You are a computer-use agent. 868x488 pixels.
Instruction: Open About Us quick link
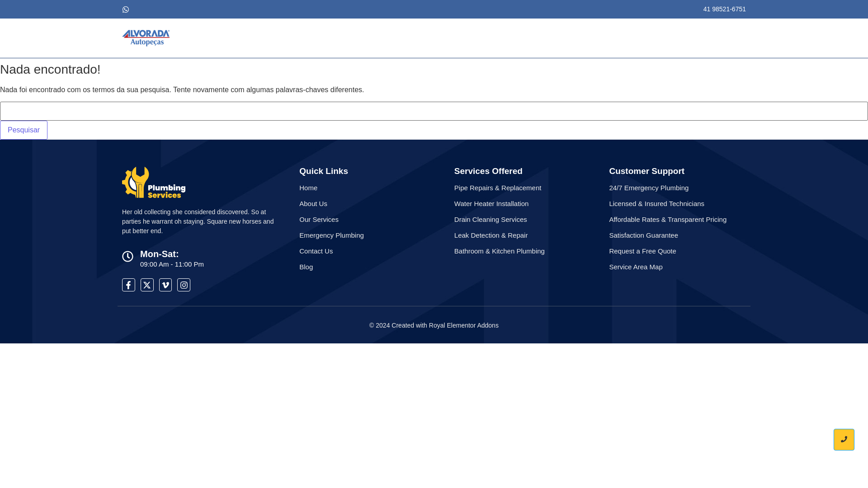point(313,204)
